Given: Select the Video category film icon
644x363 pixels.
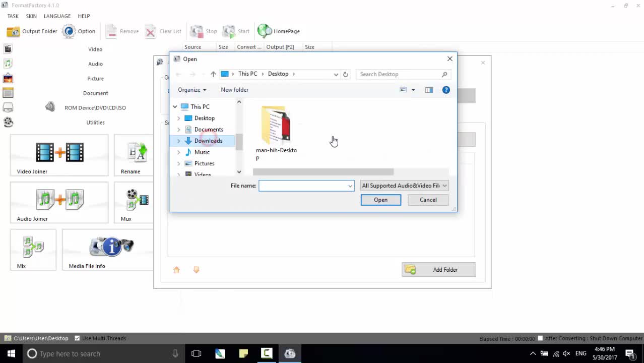Looking at the screenshot, I should [x=8, y=49].
